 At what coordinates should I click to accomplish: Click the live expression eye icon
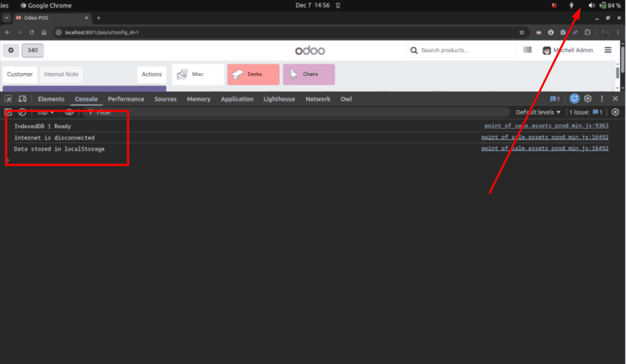69,112
